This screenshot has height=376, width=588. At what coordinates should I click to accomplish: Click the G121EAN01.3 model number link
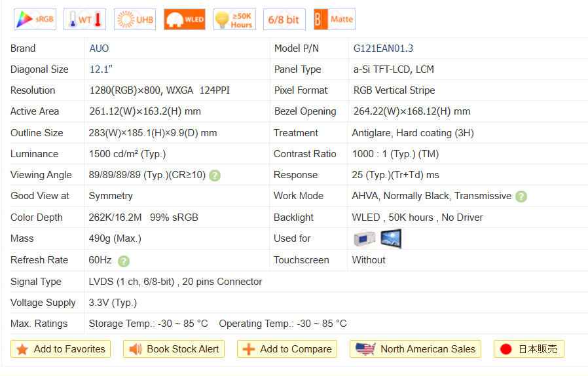click(383, 48)
